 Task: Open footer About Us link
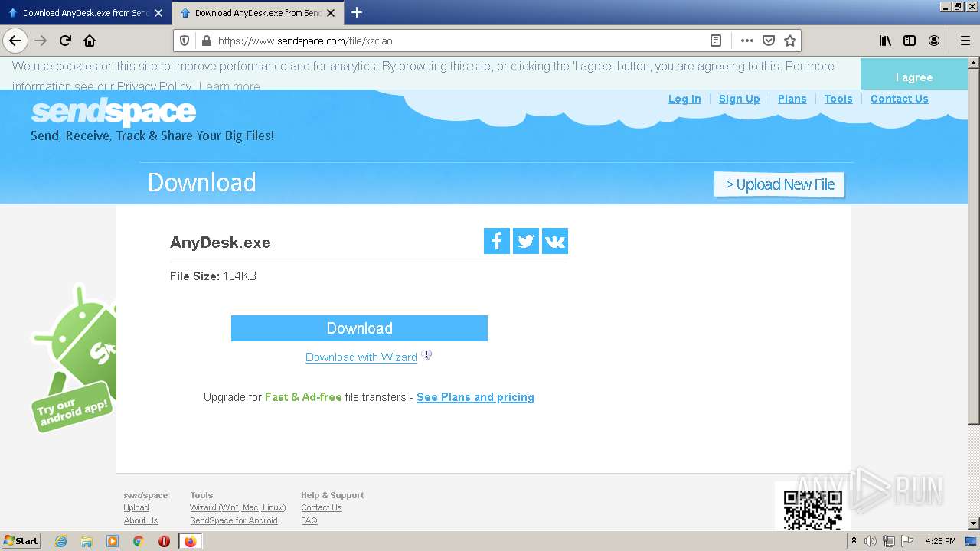141,520
